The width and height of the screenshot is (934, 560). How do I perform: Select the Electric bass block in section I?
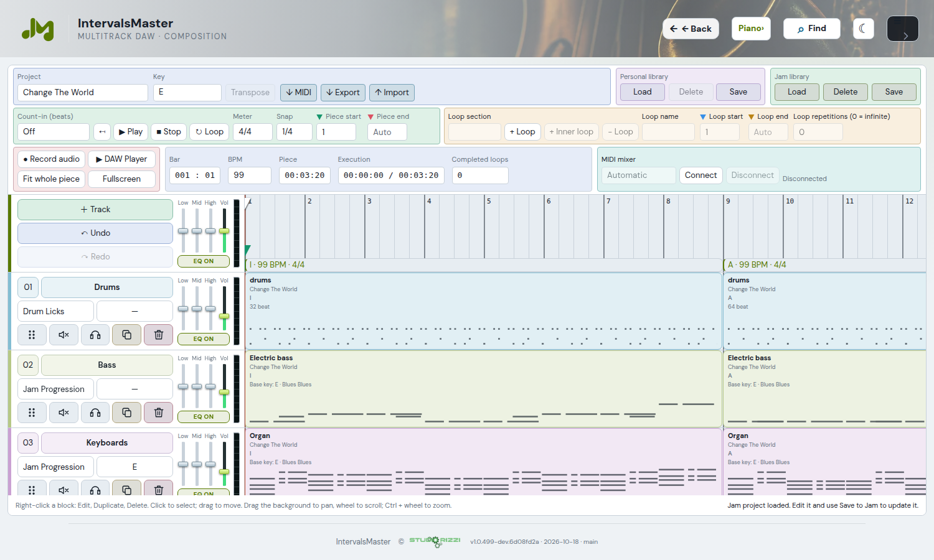483,389
